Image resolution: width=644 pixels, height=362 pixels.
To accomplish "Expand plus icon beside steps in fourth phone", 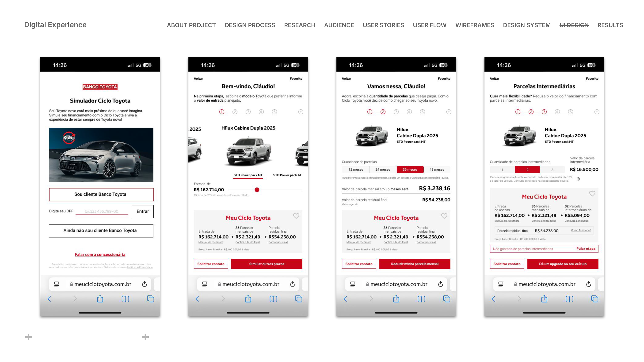I will tap(597, 112).
